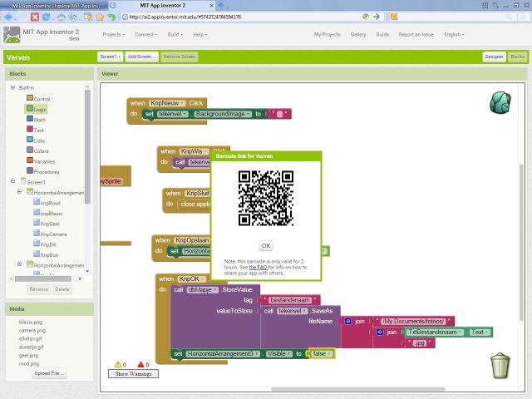Collapse first HorizontalArrangement tree node
The width and height of the screenshot is (532, 399).
point(19,192)
